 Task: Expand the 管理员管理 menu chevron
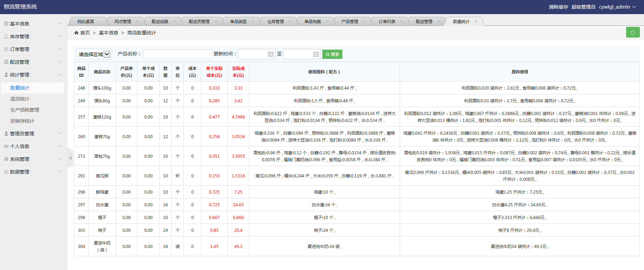(x=60, y=134)
